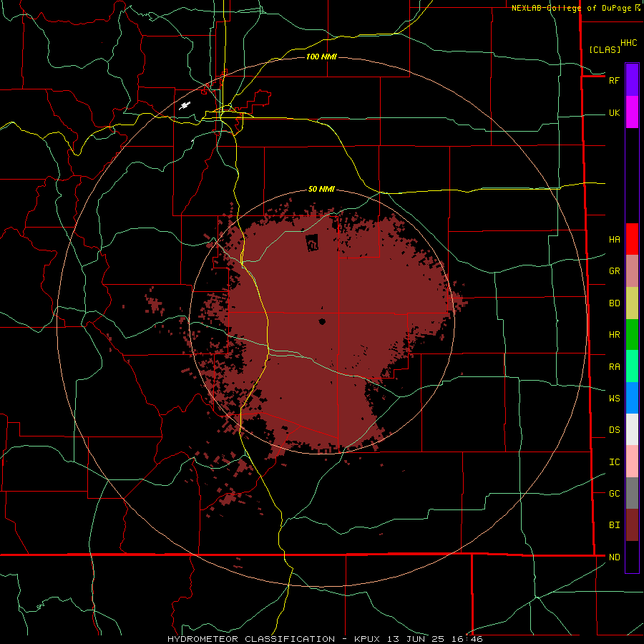The image size is (644, 644).
Task: Click the GR legend label
Action: coord(615,271)
